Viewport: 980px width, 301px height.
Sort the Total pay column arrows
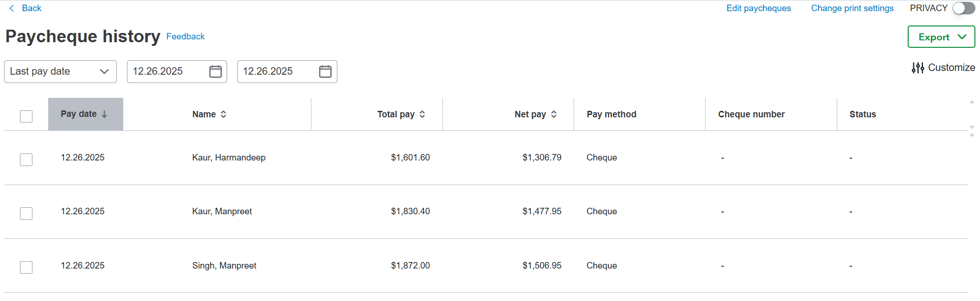point(422,114)
